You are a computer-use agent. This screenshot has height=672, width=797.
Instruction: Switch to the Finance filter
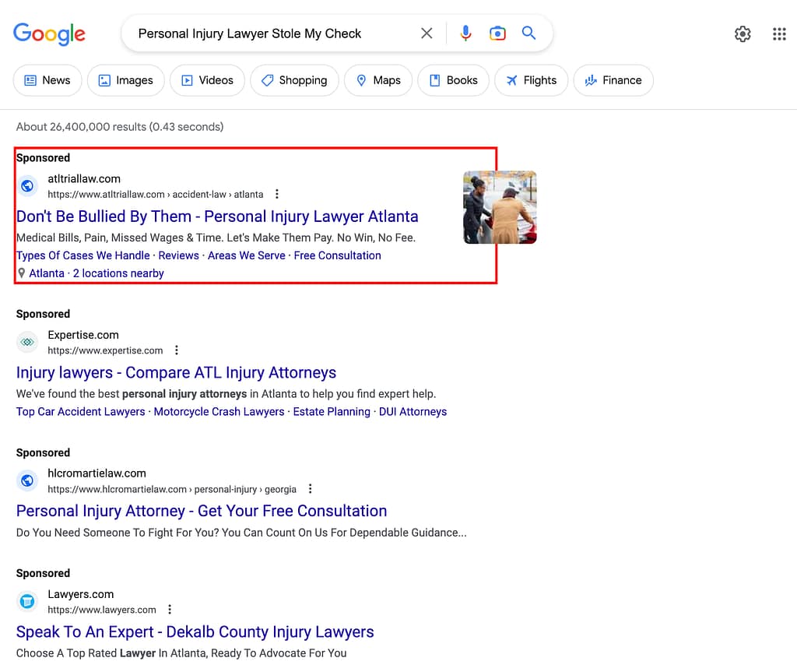pos(613,80)
